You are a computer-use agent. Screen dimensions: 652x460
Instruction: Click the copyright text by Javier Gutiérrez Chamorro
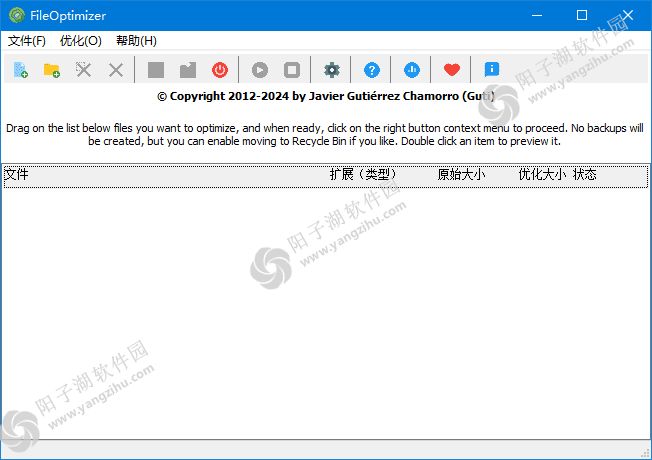coord(326,96)
